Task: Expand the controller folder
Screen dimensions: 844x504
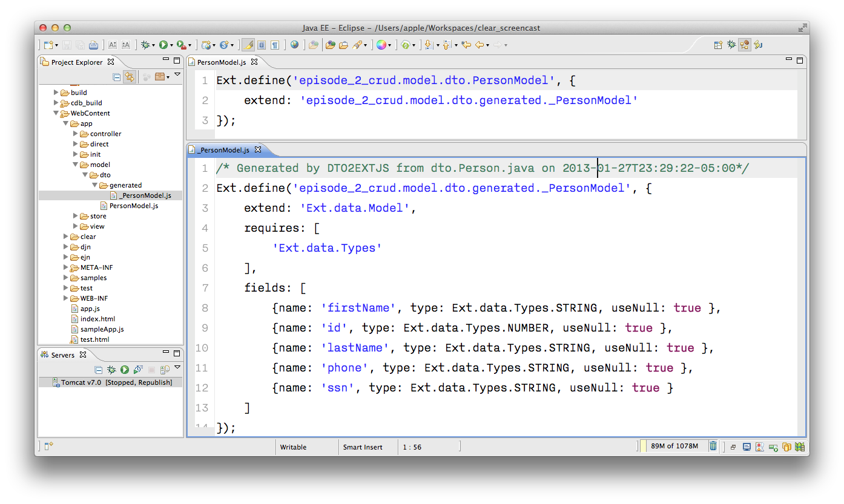Action: (76, 134)
